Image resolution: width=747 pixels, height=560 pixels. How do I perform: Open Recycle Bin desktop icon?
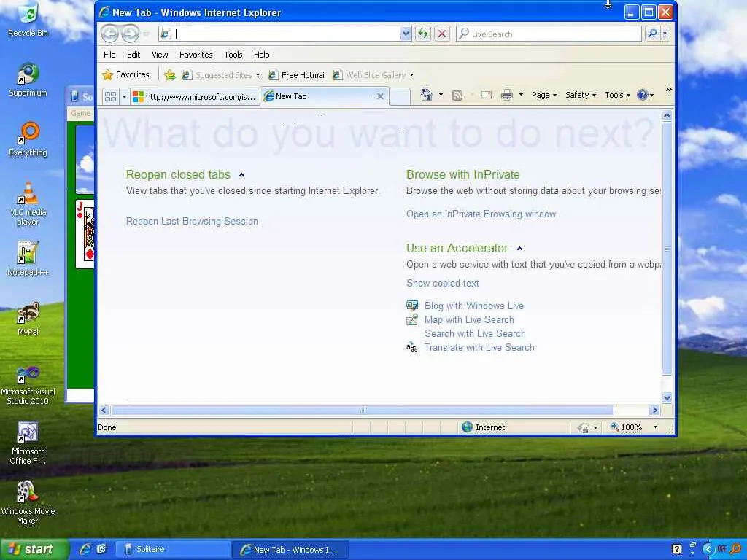tap(28, 21)
